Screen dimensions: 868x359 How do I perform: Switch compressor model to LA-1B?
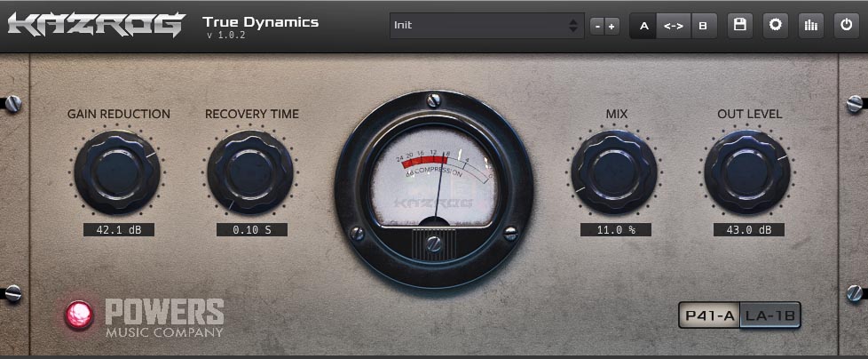pos(770,315)
